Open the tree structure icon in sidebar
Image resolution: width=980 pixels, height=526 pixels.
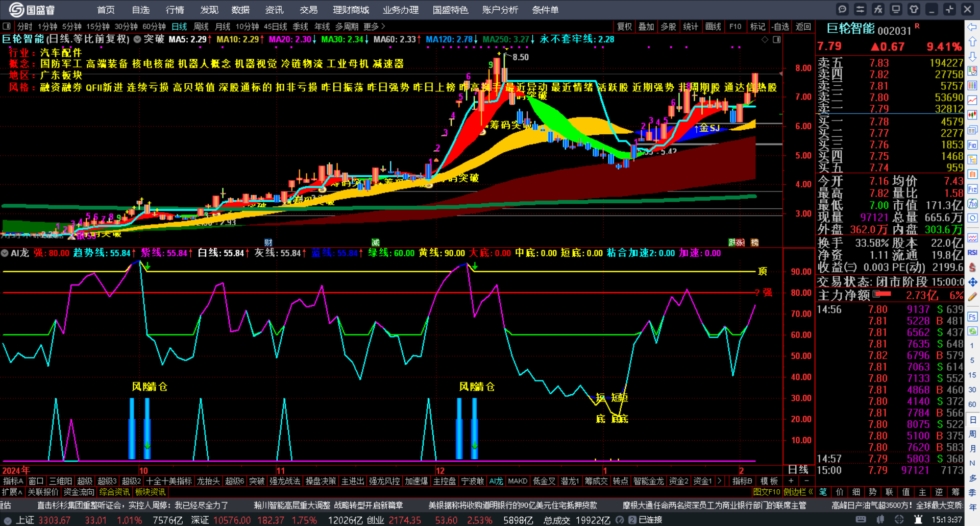click(972, 160)
